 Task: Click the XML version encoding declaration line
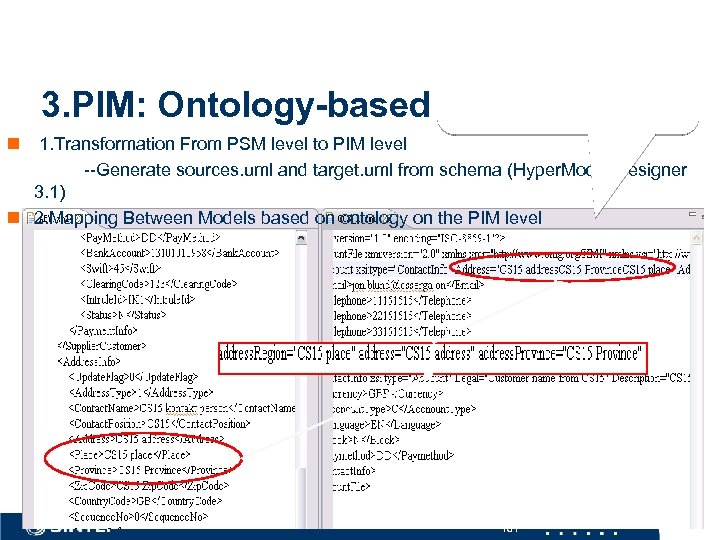click(419, 238)
